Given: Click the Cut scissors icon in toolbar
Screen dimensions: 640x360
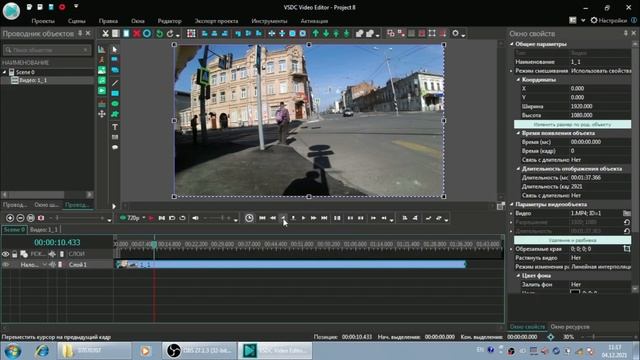Looking at the screenshot, I should [x=105, y=33].
